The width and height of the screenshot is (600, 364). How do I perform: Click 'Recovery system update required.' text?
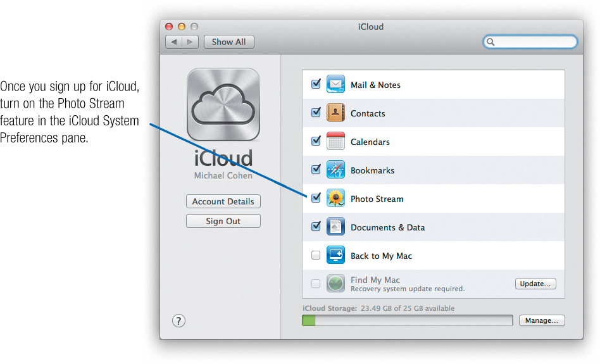(x=408, y=289)
